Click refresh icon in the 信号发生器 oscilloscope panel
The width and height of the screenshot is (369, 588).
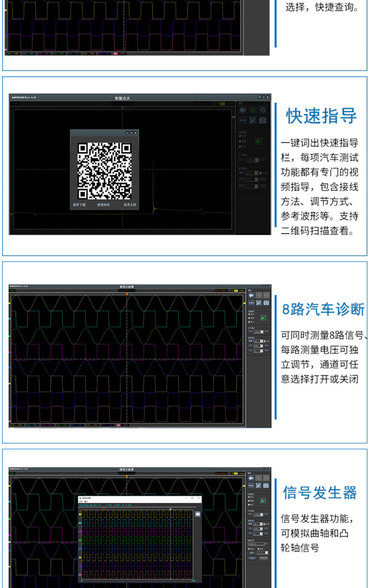(266, 478)
